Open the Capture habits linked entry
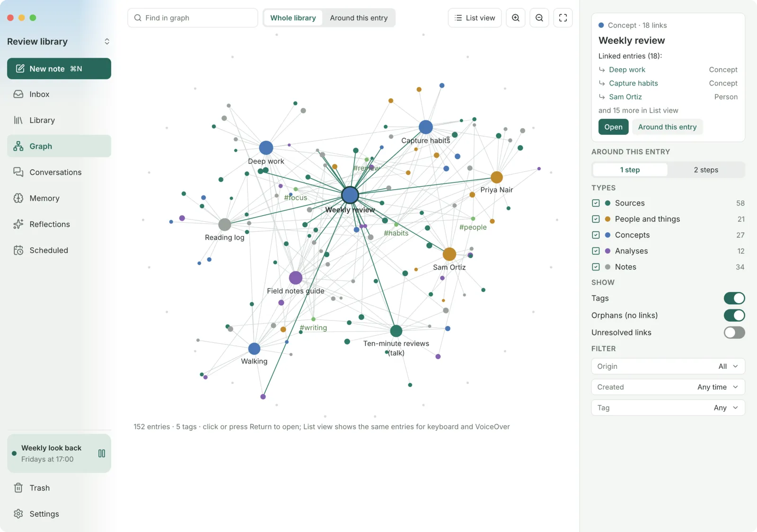 pos(633,83)
